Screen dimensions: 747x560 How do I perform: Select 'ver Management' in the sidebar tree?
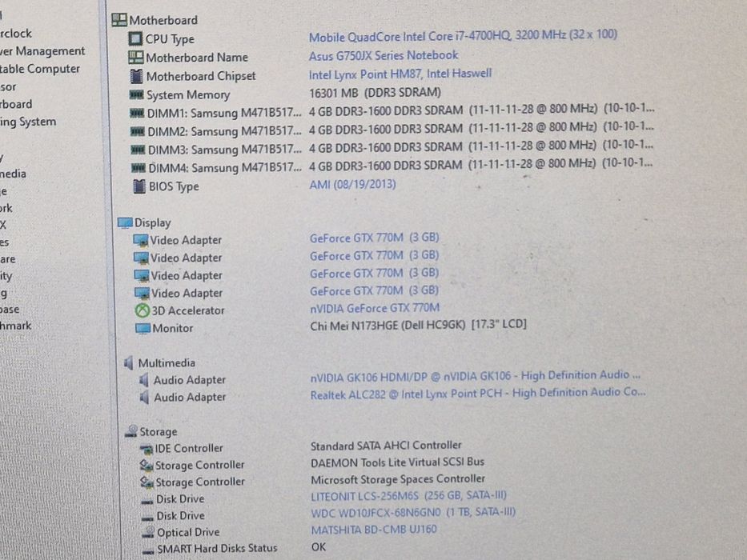[x=42, y=51]
